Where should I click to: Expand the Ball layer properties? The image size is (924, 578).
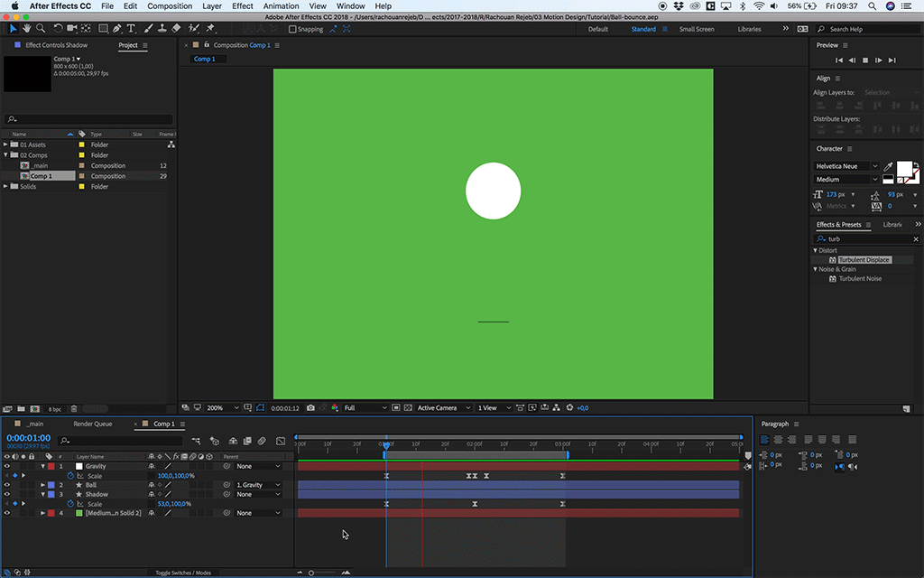pos(42,485)
